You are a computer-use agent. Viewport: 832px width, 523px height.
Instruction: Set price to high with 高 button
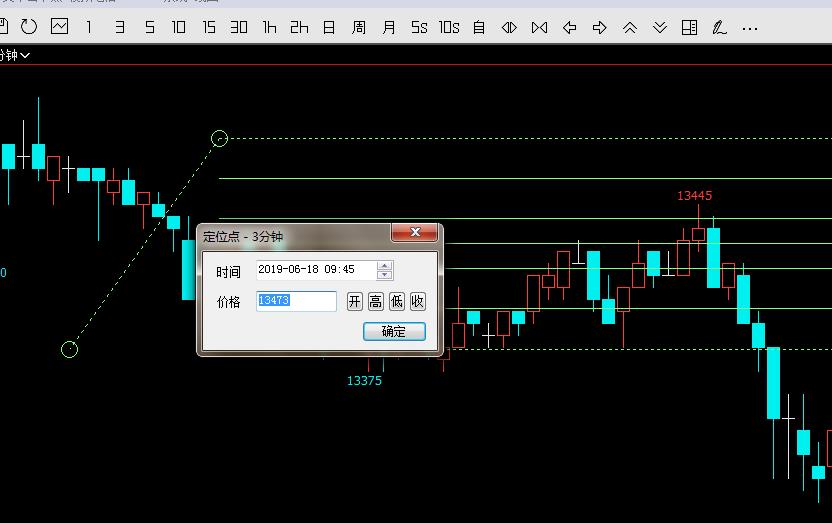coord(375,301)
